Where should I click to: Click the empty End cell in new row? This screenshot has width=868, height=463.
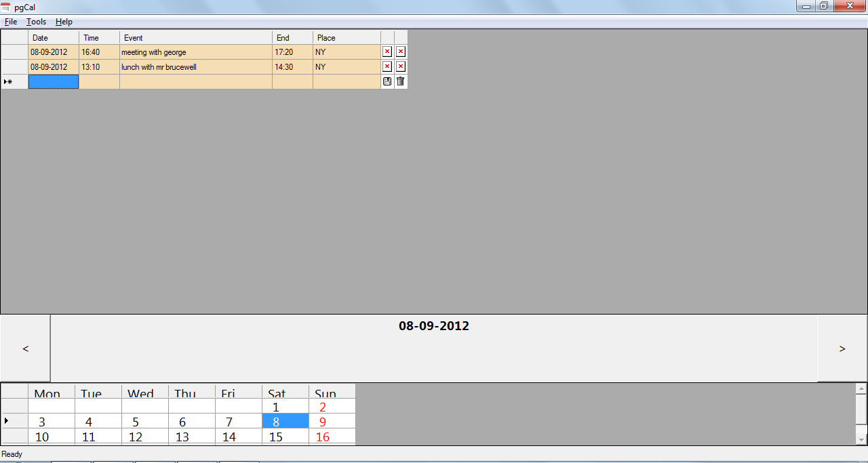click(x=293, y=81)
